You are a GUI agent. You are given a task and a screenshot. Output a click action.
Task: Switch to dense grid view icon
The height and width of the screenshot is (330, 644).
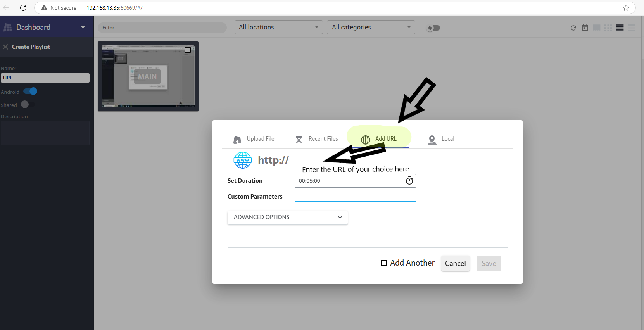[x=620, y=28]
